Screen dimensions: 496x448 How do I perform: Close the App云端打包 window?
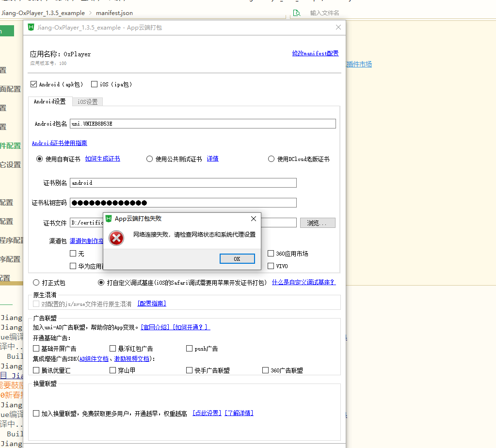point(338,28)
